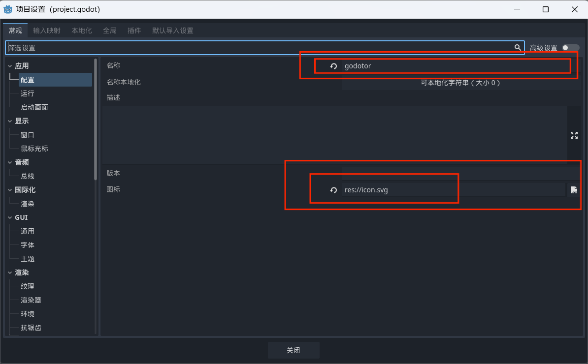Click the expand icon of 描述 text box
588x364 pixels.
[574, 135]
